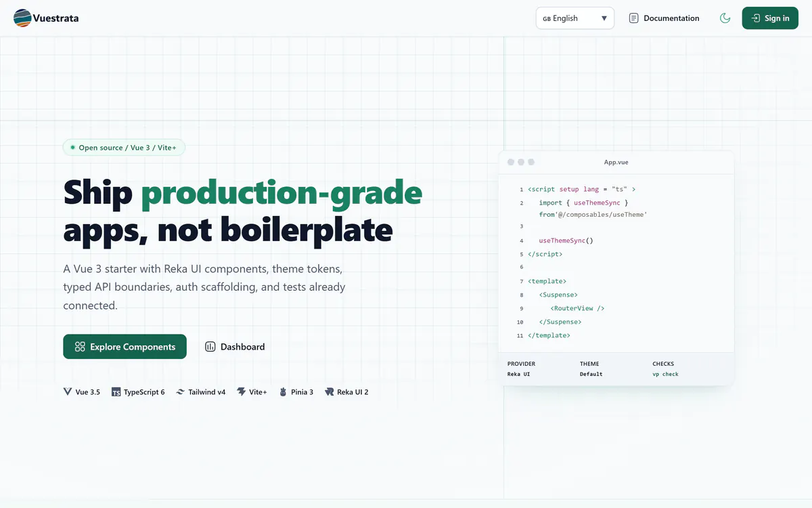Click the closing </template> tag line
Image resolution: width=812 pixels, height=508 pixels.
pos(549,335)
